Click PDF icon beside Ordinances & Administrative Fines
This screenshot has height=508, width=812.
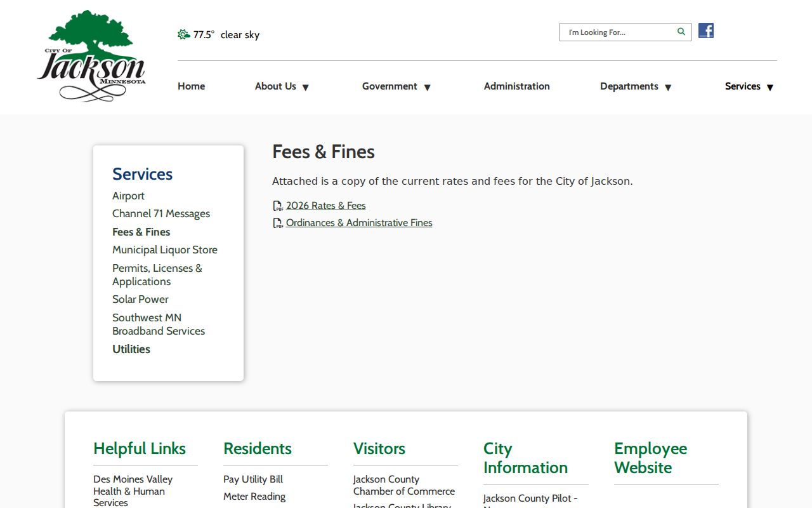click(x=278, y=223)
